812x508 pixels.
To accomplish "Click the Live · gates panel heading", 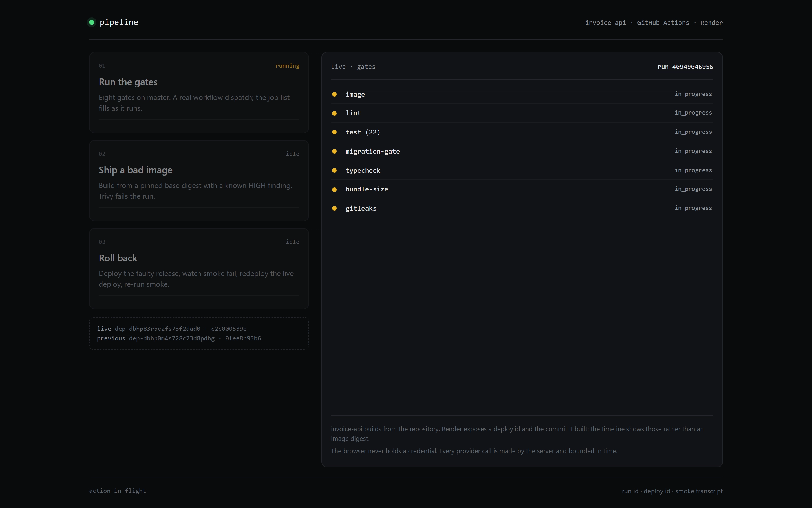I will (353, 67).
